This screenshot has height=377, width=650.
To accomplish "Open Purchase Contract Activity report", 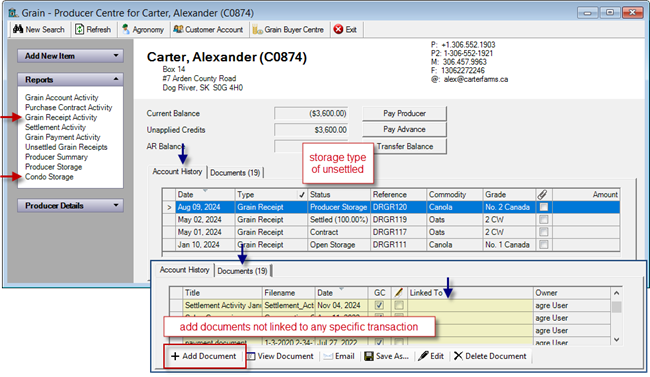I will point(68,107).
